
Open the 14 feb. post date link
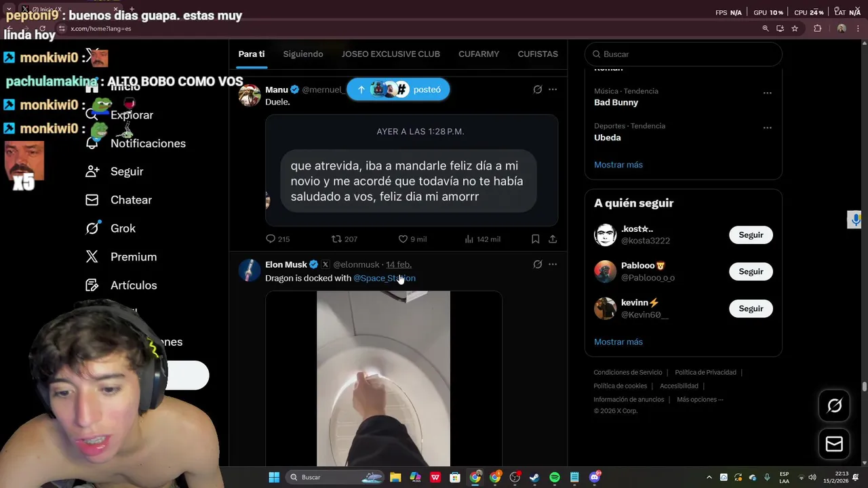click(x=399, y=264)
